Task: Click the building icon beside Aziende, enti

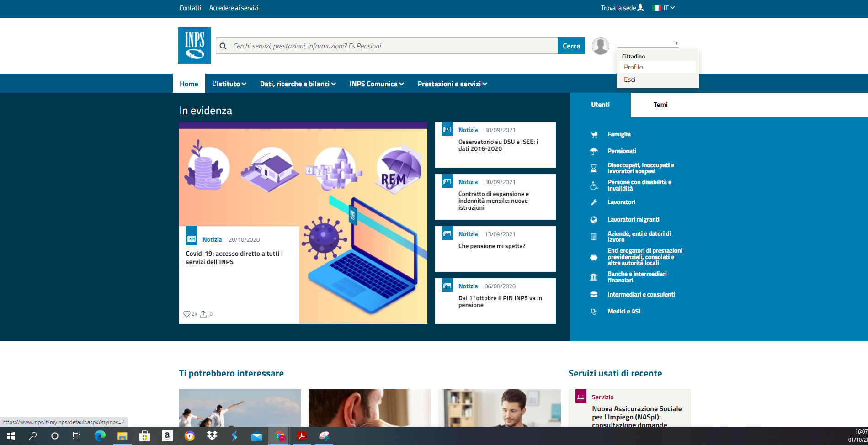Action: click(594, 237)
